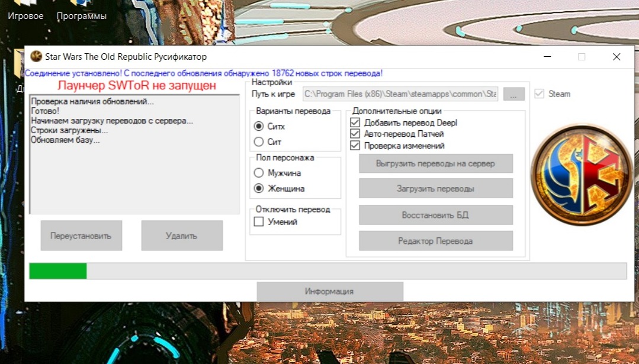Click the Загрузить переводы button
Viewport: 639px width, 364px height.
coord(436,189)
